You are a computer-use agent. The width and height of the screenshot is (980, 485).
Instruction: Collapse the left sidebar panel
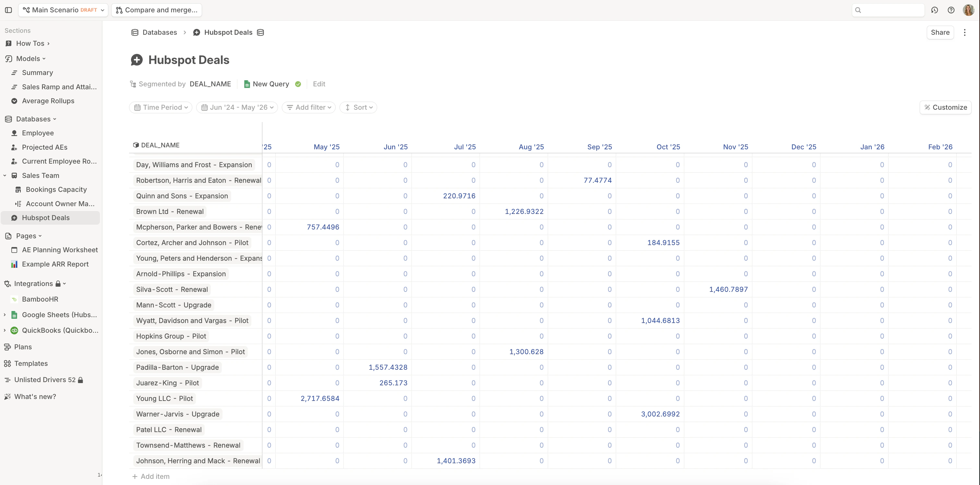click(x=8, y=10)
